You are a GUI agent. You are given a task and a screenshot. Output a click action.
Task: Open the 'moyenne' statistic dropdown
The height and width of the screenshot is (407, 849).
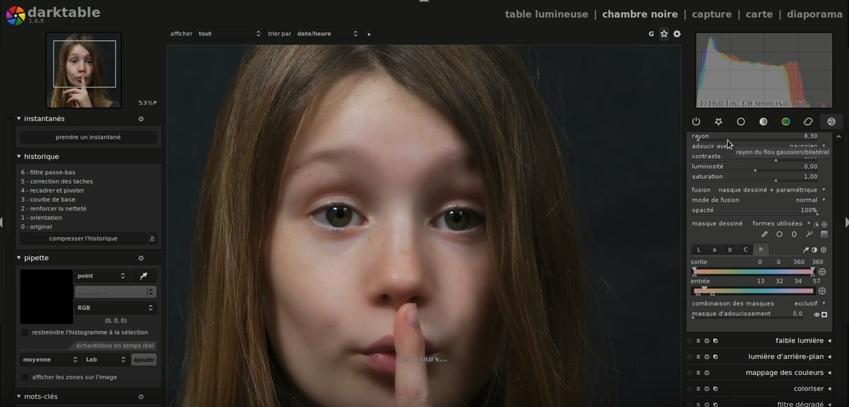[50, 359]
